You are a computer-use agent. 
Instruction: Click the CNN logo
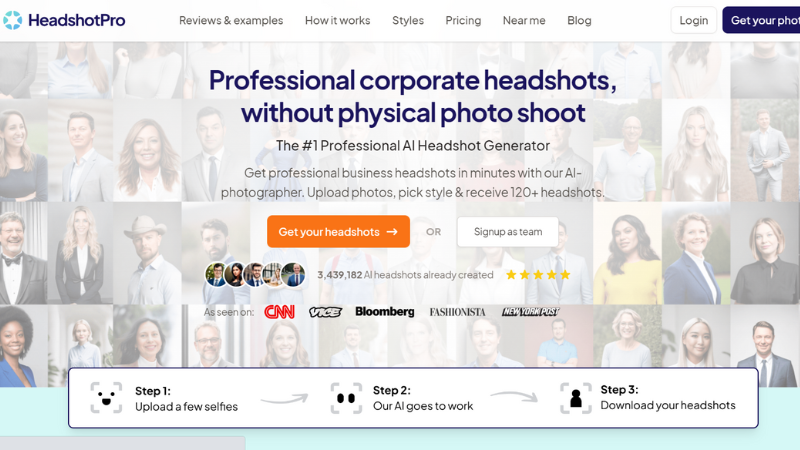pos(280,312)
